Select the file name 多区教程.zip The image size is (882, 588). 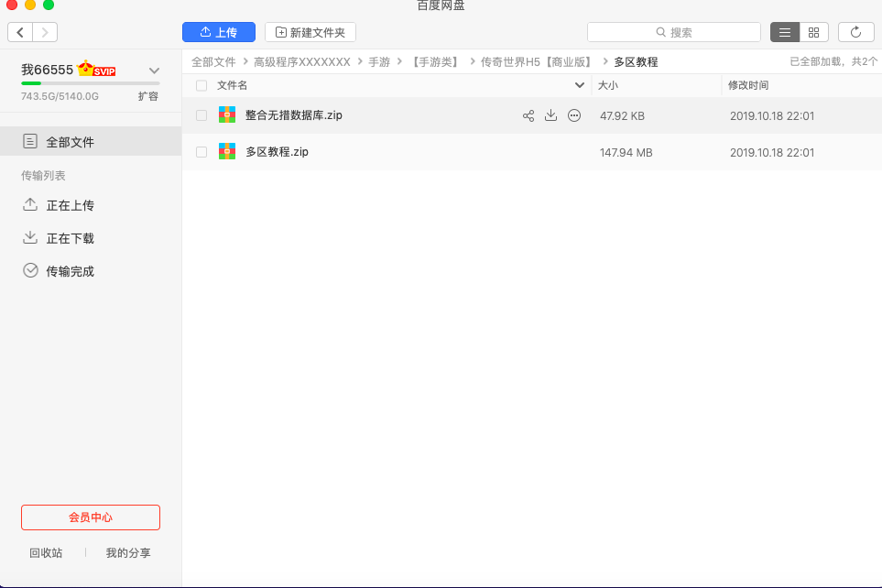pyautogui.click(x=277, y=152)
